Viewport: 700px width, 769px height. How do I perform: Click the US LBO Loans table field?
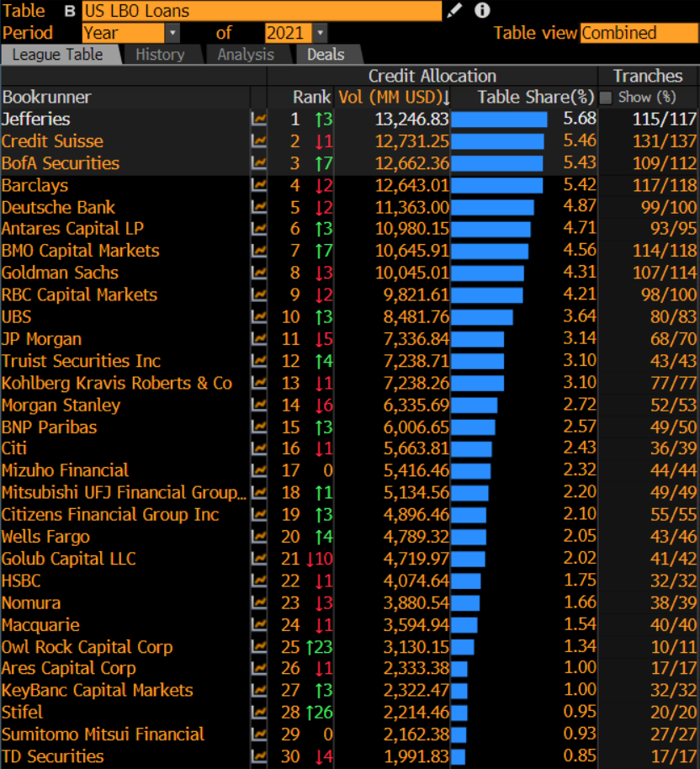click(x=261, y=11)
